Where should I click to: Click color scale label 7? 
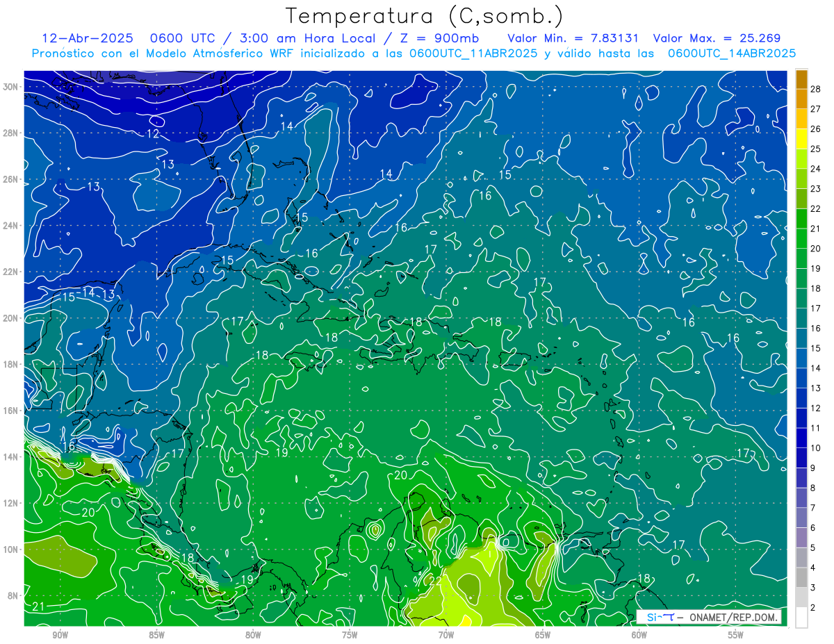pos(812,508)
